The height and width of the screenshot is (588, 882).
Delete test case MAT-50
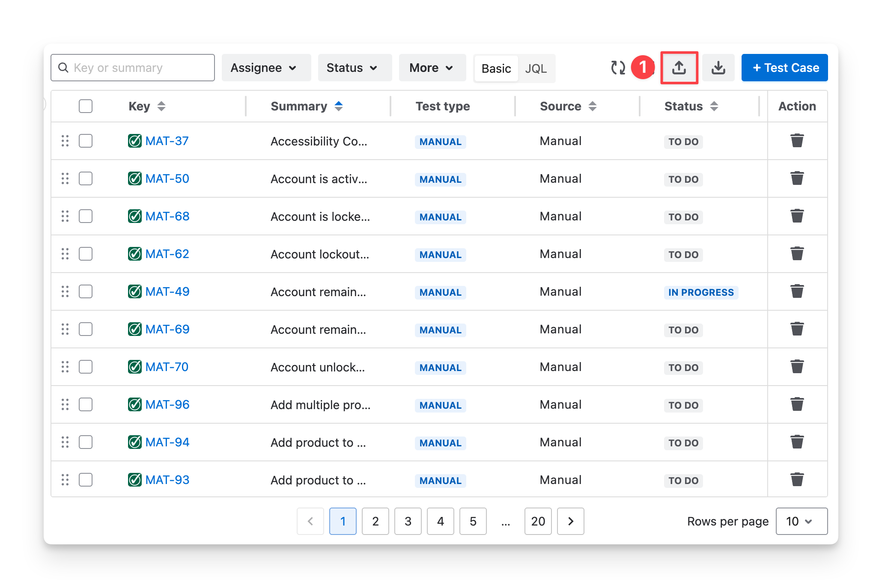(x=797, y=178)
